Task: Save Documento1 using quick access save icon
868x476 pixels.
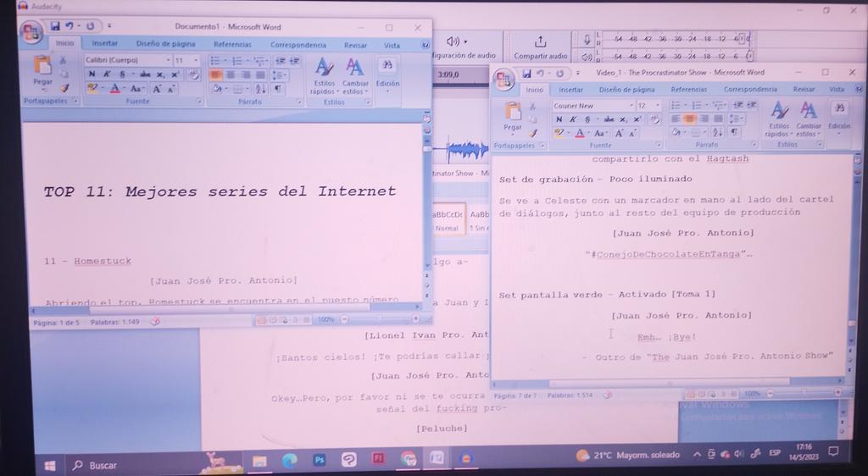Action: coord(55,26)
